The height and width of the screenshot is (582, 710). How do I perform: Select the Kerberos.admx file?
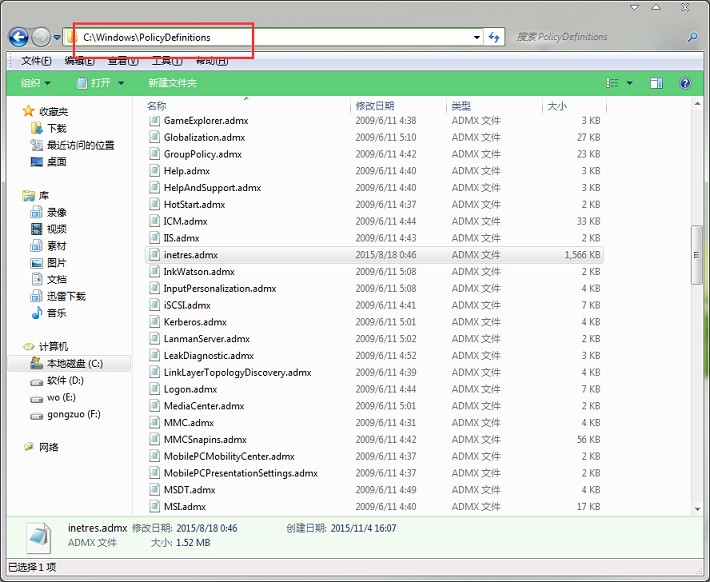(x=195, y=322)
